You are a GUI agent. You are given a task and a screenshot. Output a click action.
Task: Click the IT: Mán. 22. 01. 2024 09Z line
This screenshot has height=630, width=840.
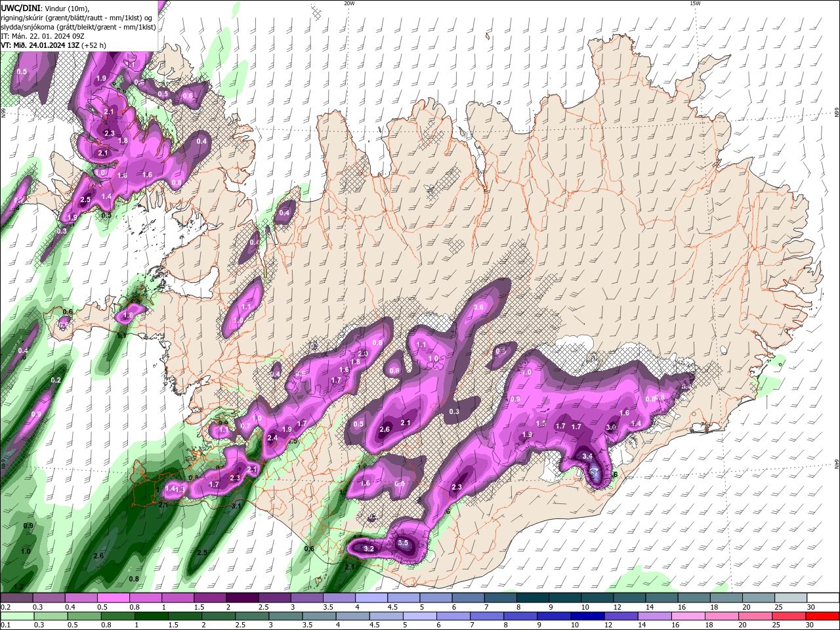[x=41, y=36]
